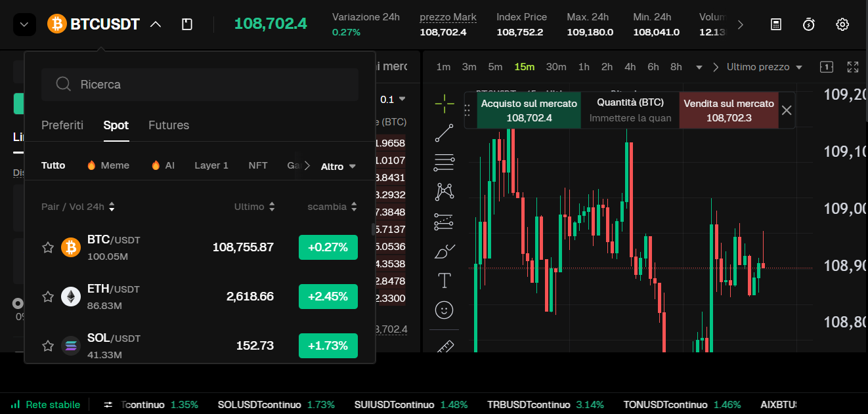
Task: Open the top-left dropdown menu button
Action: tap(24, 25)
